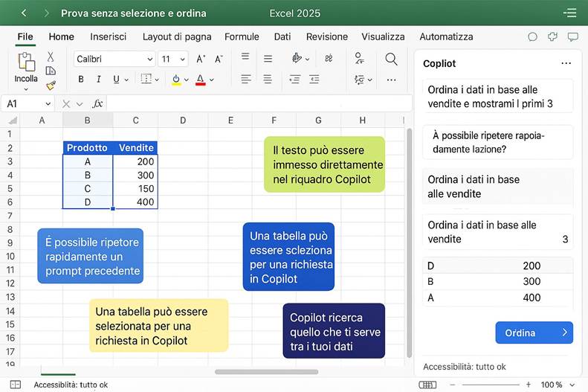Image resolution: width=588 pixels, height=392 pixels.
Task: Click the find person icon in ribbon
Action: point(359,58)
